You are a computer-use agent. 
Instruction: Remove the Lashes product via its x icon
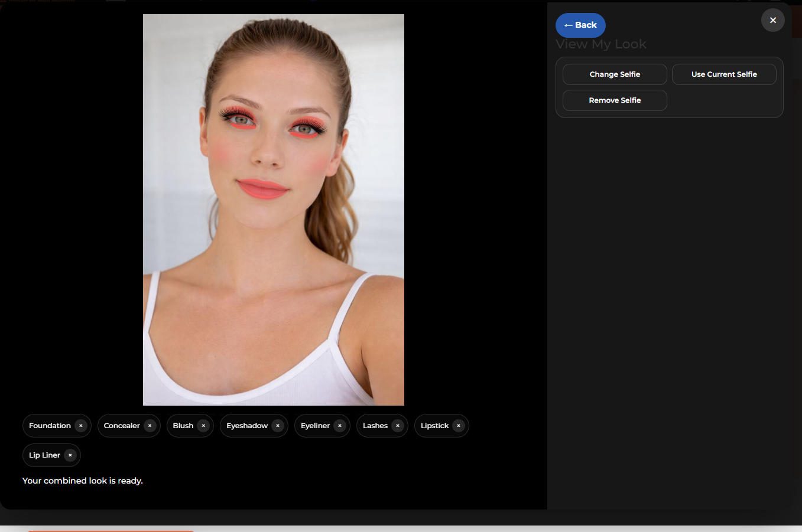pyautogui.click(x=398, y=426)
